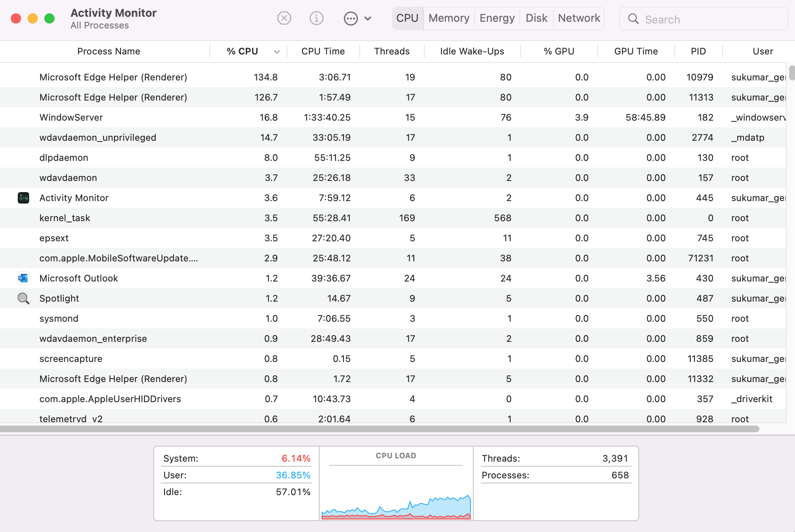
Task: Select the Disk tab
Action: tap(536, 18)
